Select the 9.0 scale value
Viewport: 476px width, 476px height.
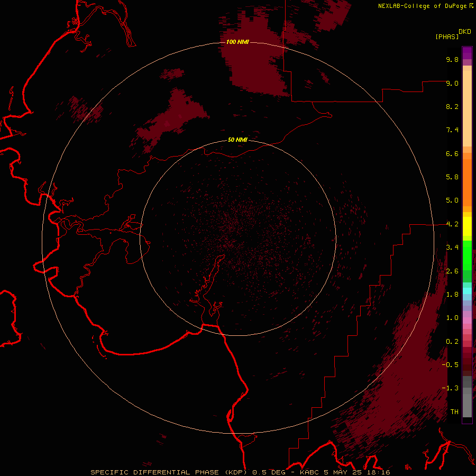point(452,83)
